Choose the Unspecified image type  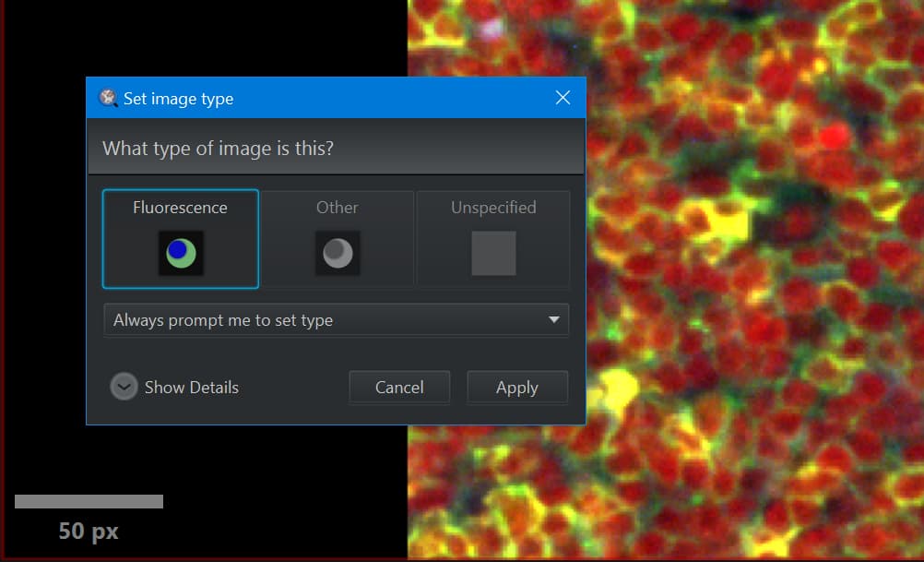pyautogui.click(x=492, y=238)
